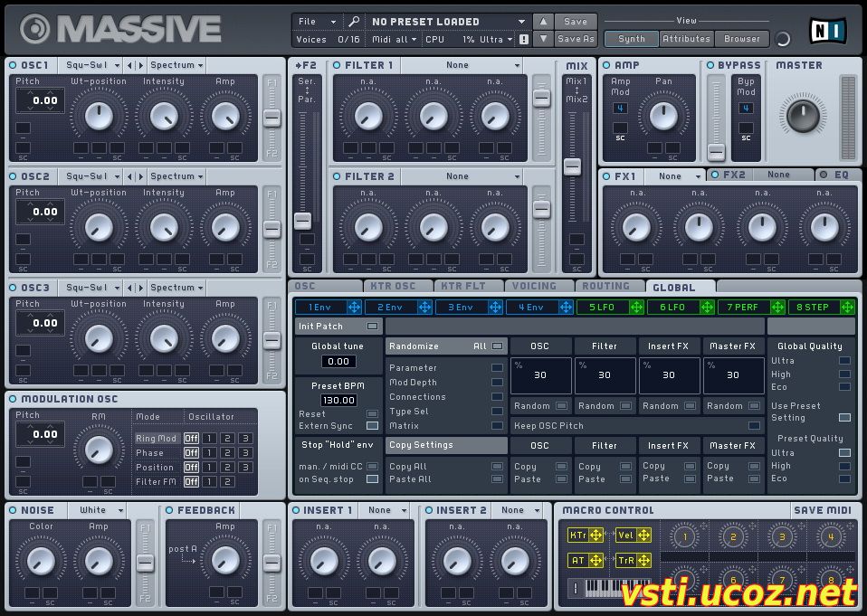
Task: Open the Attributes view
Action: tap(686, 39)
